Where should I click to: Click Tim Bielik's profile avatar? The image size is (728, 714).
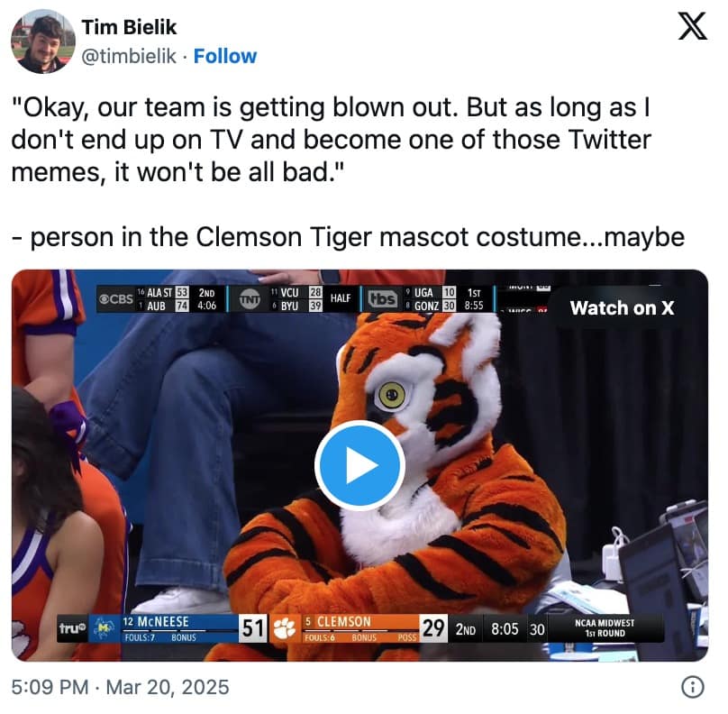(41, 43)
